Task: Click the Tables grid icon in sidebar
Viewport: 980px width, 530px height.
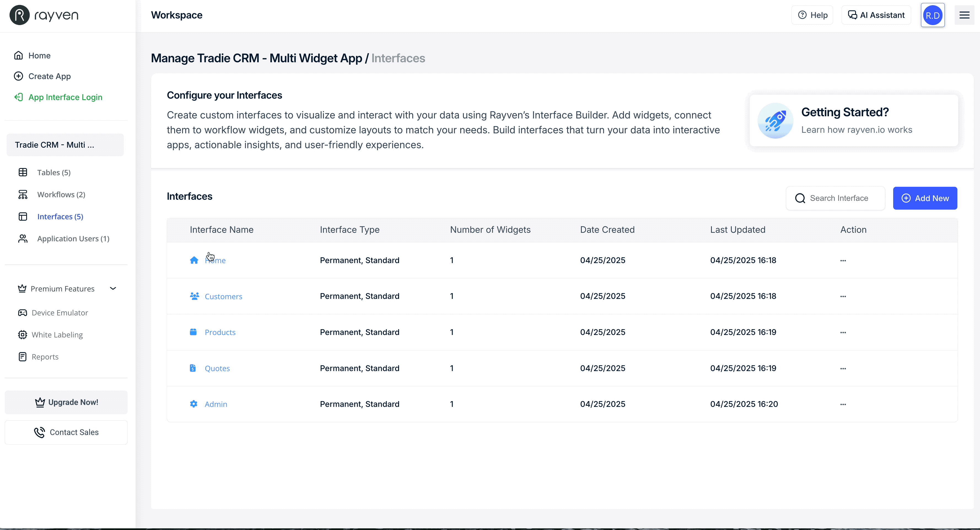Action: pyautogui.click(x=23, y=172)
